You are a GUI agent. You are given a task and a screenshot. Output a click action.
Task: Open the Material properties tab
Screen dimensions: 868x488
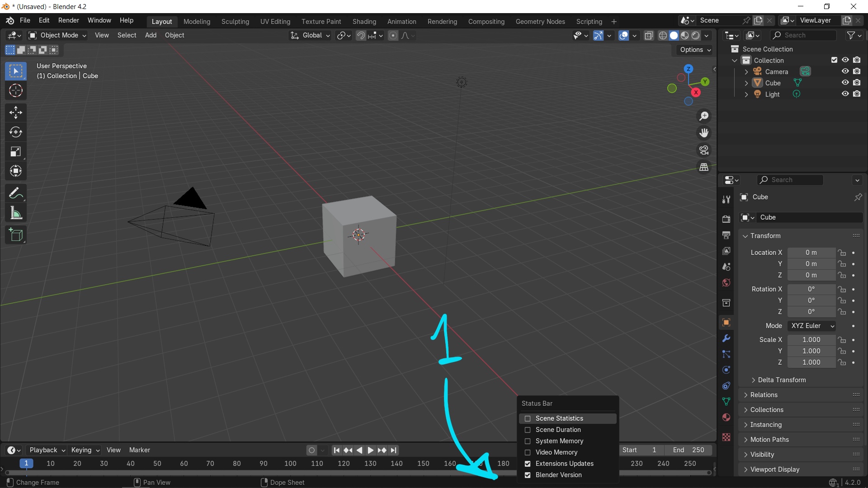coord(726,418)
